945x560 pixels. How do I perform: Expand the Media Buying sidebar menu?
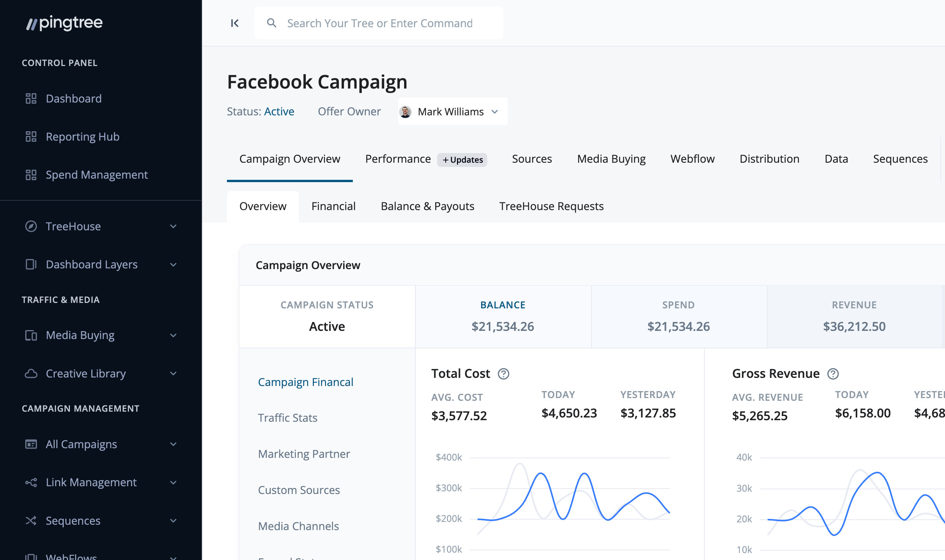click(x=173, y=336)
